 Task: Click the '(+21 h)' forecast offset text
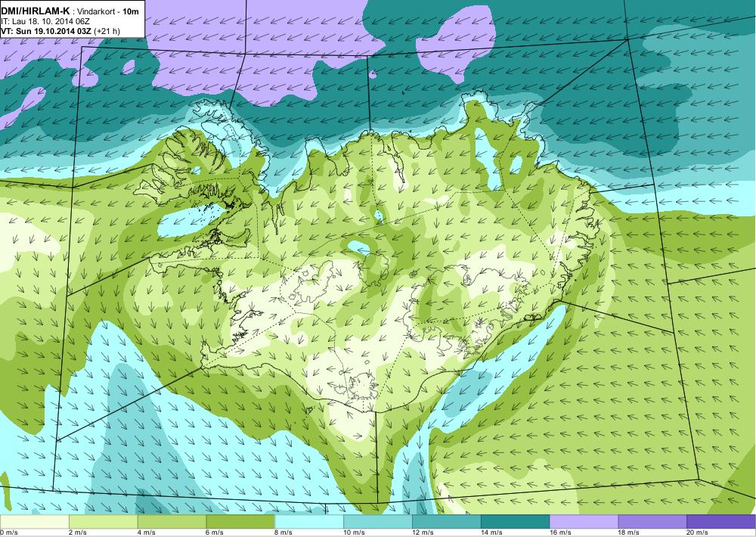[107, 31]
